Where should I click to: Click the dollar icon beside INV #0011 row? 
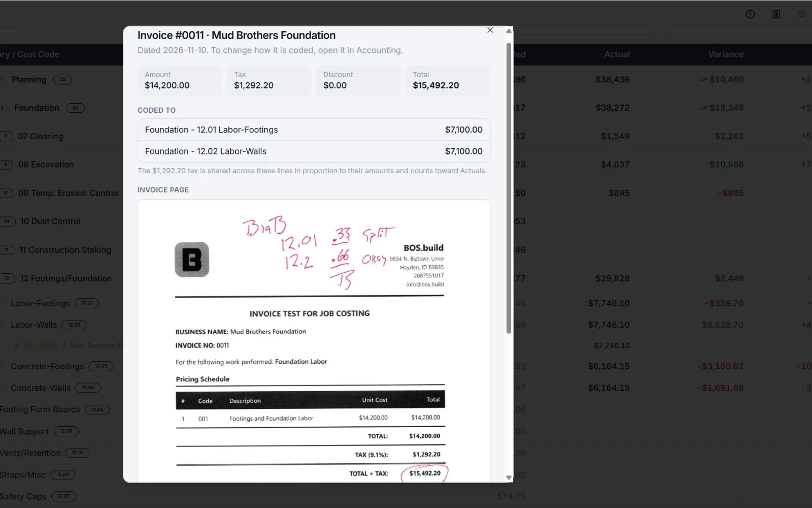point(17,345)
